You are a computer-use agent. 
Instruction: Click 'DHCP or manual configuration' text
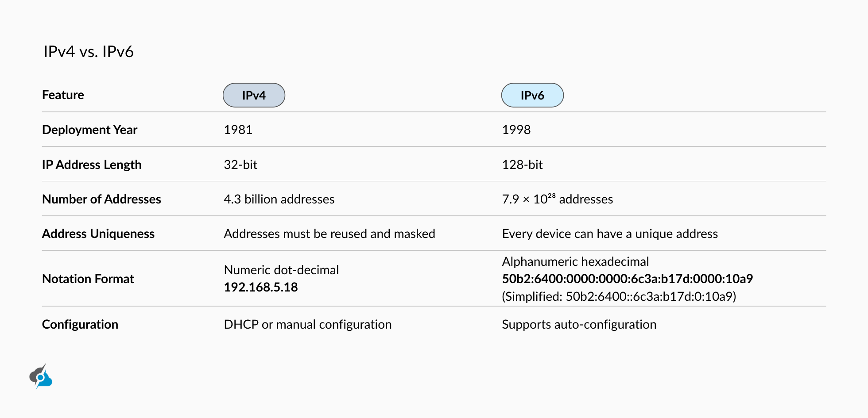[308, 324]
